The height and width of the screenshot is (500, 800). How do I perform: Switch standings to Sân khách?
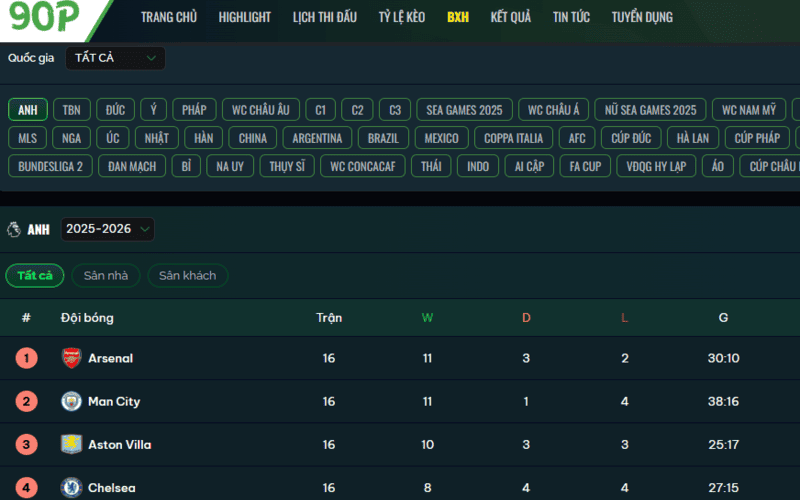(x=187, y=275)
